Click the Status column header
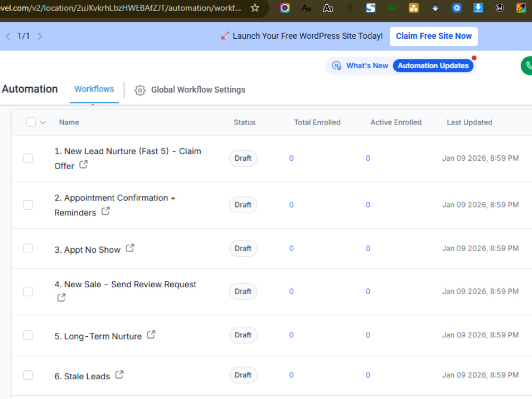Image resolution: width=532 pixels, height=399 pixels. [244, 122]
